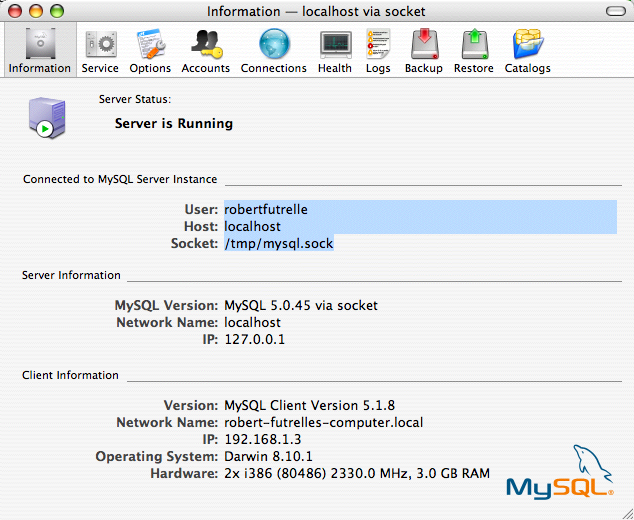Zoom window with green button
The width and height of the screenshot is (634, 520).
(x=57, y=11)
